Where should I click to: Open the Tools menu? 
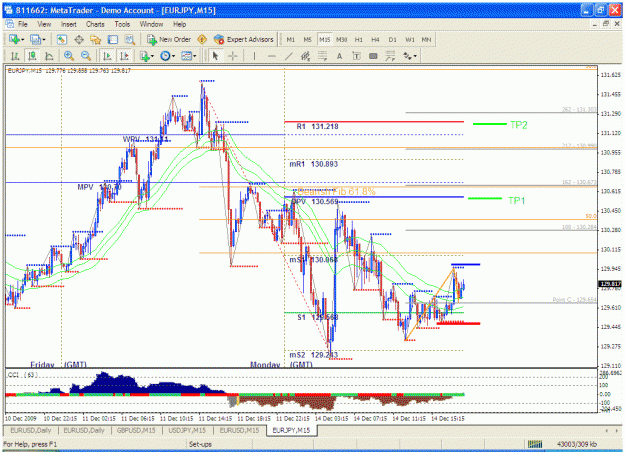(122, 24)
